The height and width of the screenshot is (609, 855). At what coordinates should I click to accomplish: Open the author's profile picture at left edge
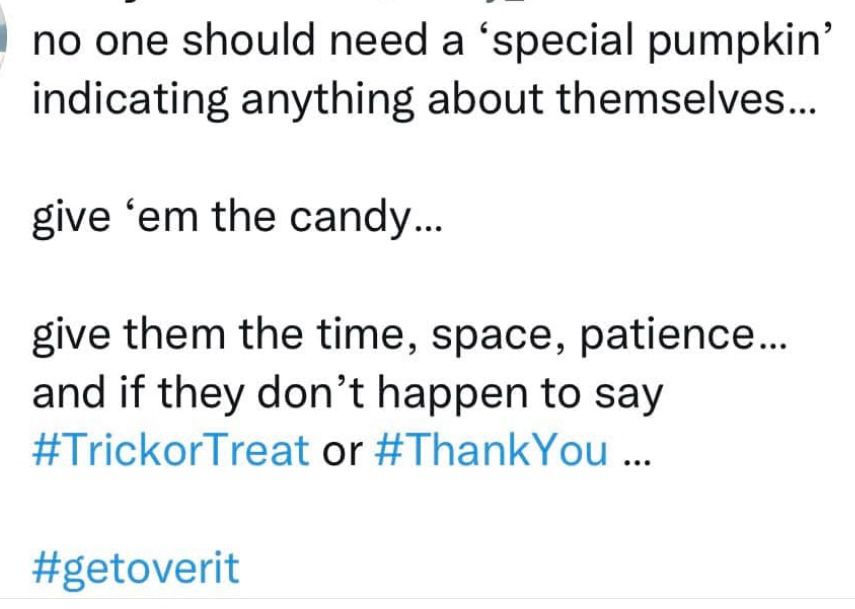(x=4, y=41)
